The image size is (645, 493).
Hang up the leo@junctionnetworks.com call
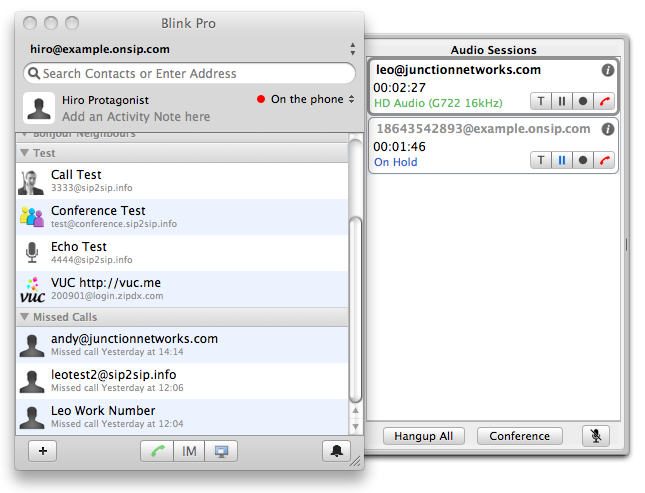coord(604,101)
